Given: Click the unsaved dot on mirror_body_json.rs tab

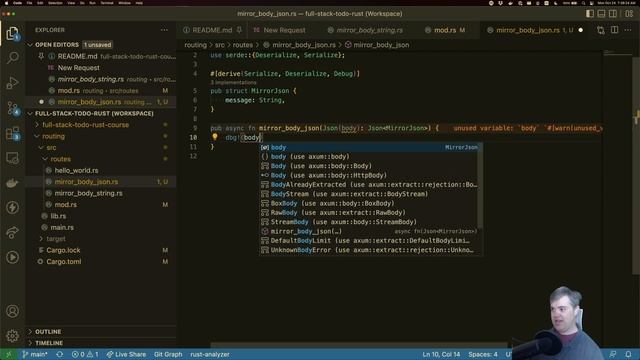Looking at the screenshot, I should tap(580, 30).
